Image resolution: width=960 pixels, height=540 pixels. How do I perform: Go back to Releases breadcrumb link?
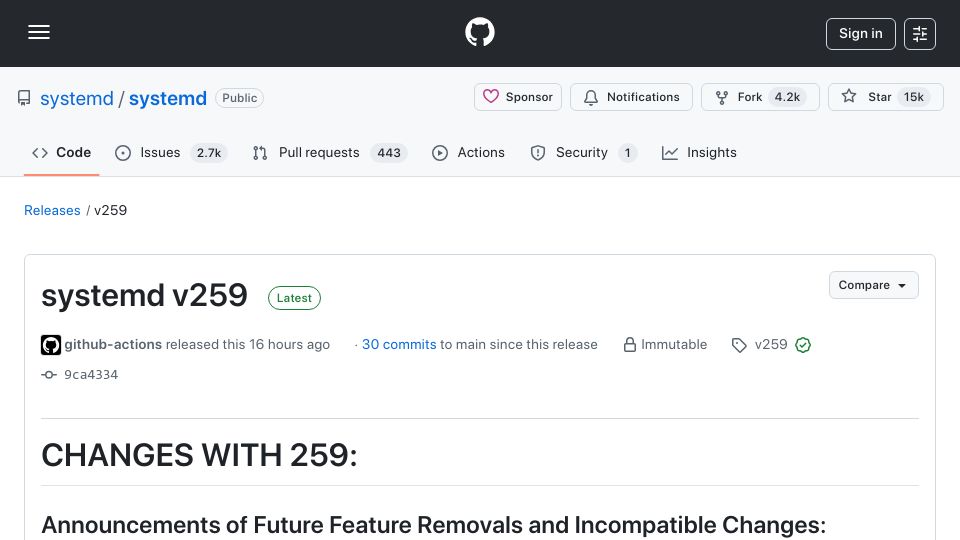(x=52, y=210)
